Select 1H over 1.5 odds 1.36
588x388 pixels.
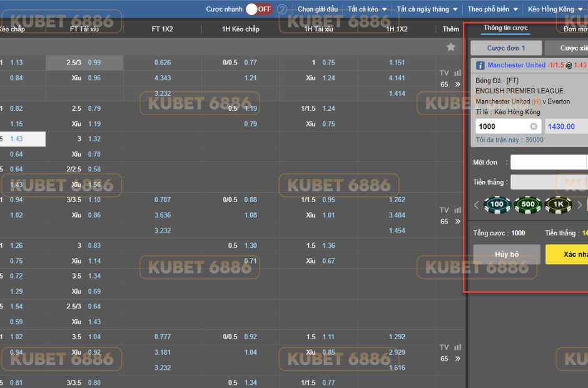(x=328, y=245)
